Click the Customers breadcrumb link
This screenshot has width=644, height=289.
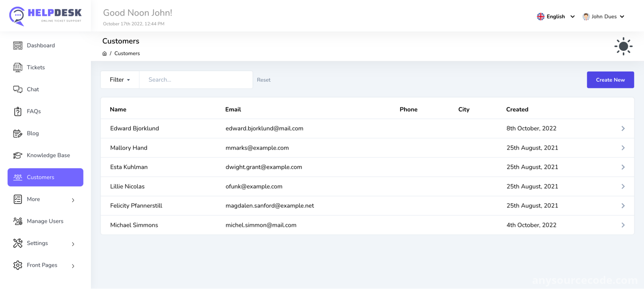coord(127,54)
